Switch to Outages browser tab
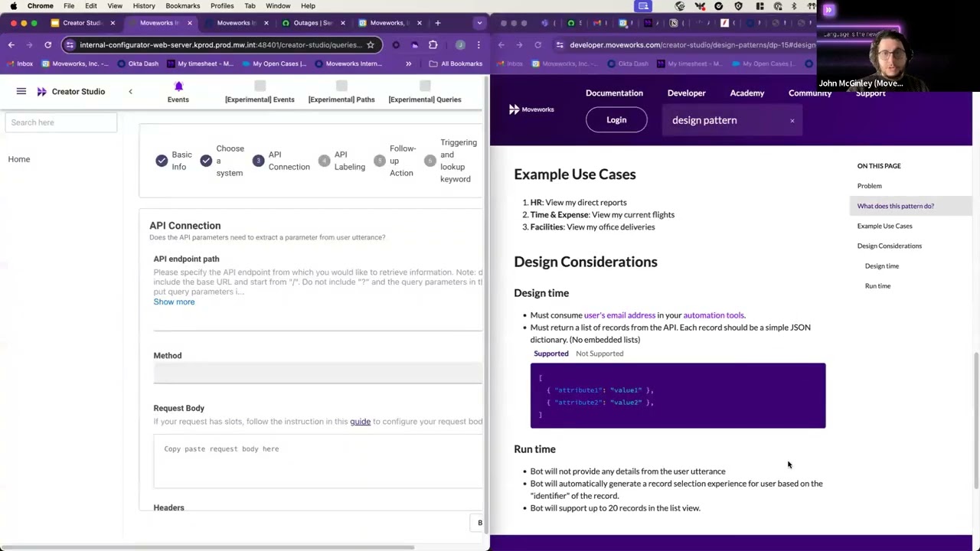Image resolution: width=980 pixels, height=551 pixels. (x=312, y=23)
